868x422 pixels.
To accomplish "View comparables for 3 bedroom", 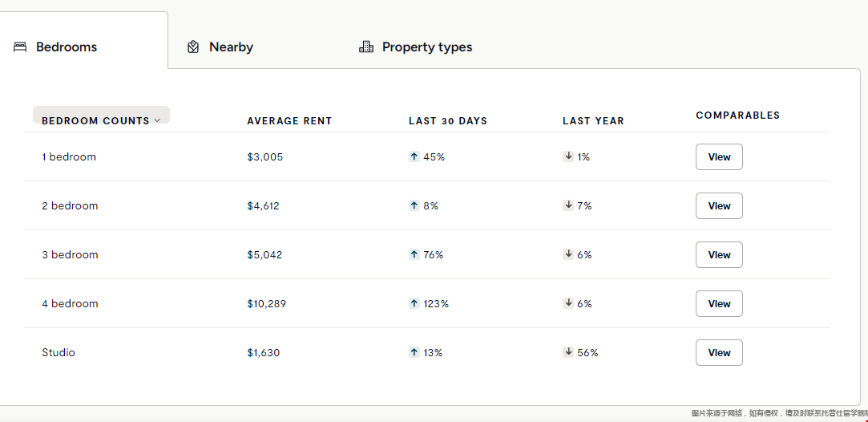I will [x=719, y=255].
